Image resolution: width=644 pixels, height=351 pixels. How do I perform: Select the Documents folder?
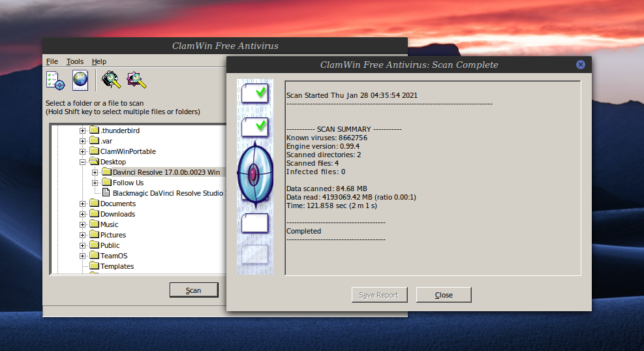pyautogui.click(x=118, y=204)
